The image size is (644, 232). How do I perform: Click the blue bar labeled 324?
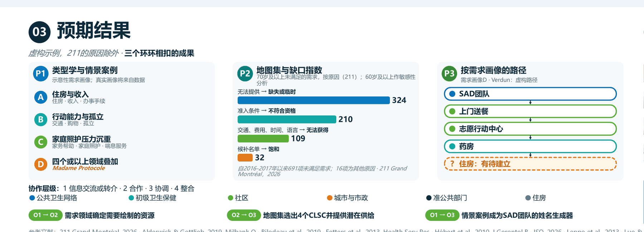pos(314,100)
